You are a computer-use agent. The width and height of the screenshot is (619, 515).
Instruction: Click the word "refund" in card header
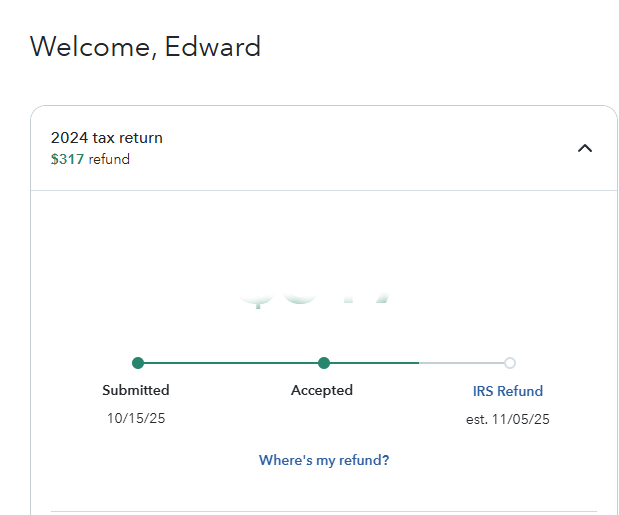coord(110,159)
